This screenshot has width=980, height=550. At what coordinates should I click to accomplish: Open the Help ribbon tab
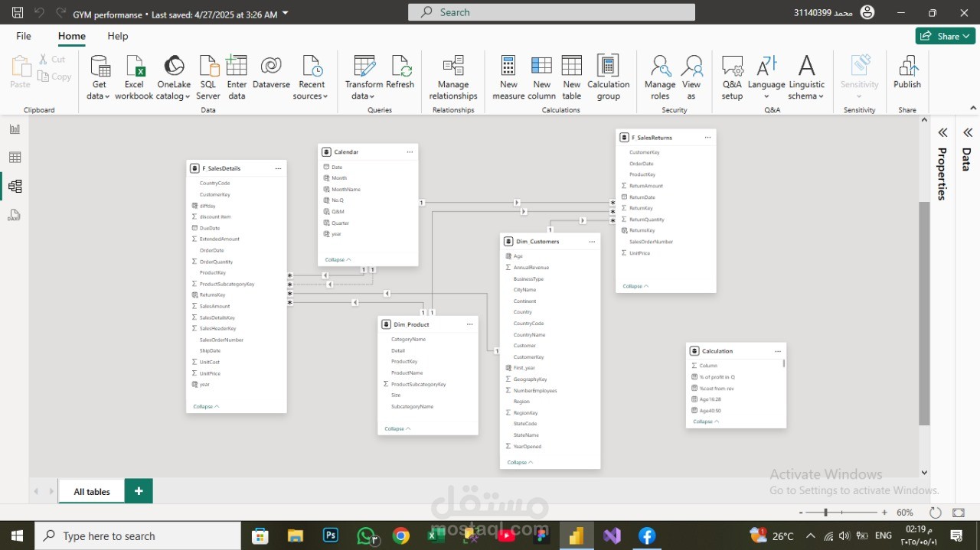(118, 36)
